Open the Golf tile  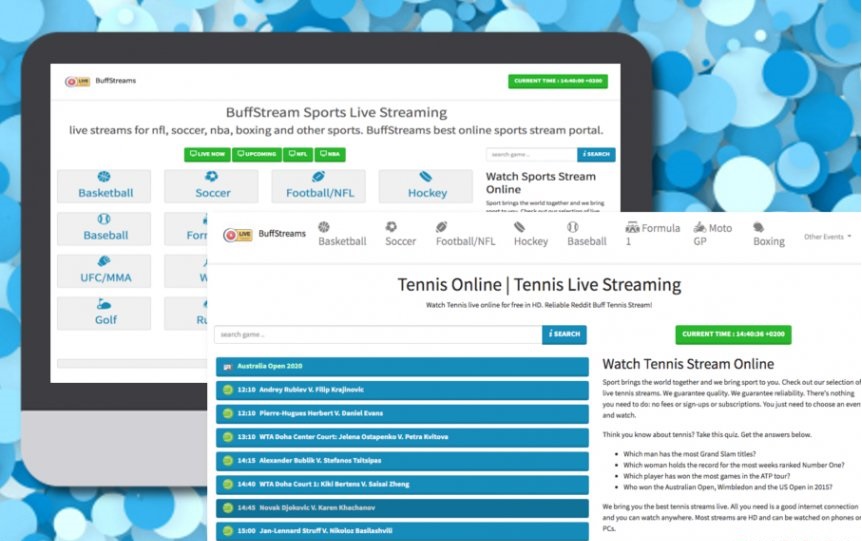click(x=104, y=313)
